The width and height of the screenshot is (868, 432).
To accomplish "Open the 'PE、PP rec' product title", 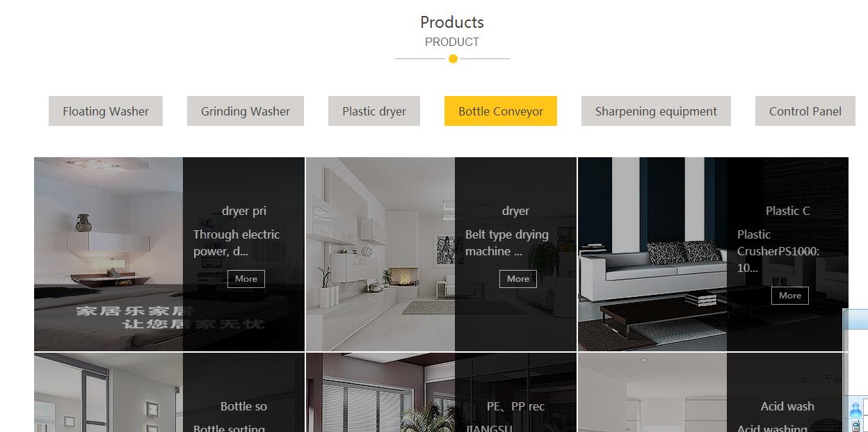I will 515,406.
